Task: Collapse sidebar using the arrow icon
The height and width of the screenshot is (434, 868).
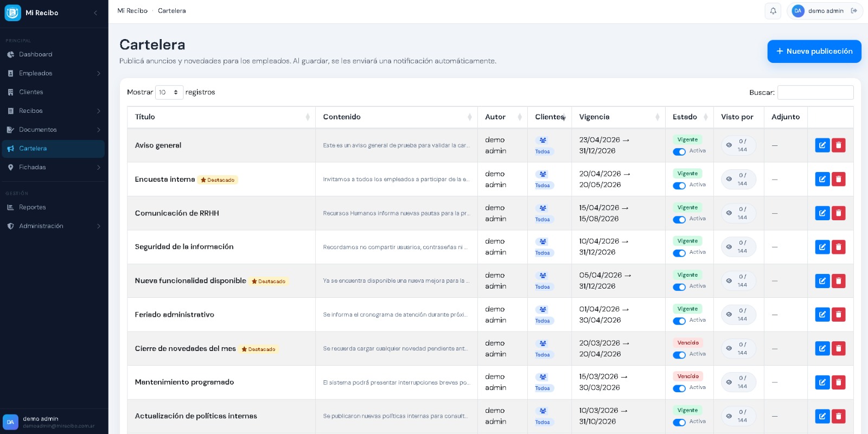Action: click(x=95, y=12)
